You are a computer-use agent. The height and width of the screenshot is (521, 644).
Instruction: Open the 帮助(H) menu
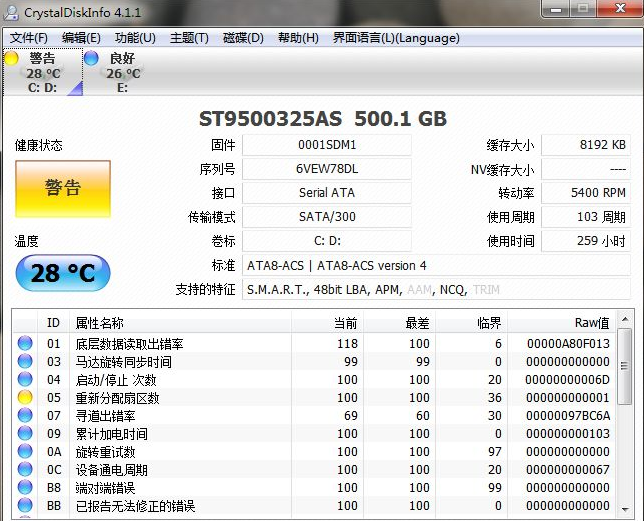298,38
